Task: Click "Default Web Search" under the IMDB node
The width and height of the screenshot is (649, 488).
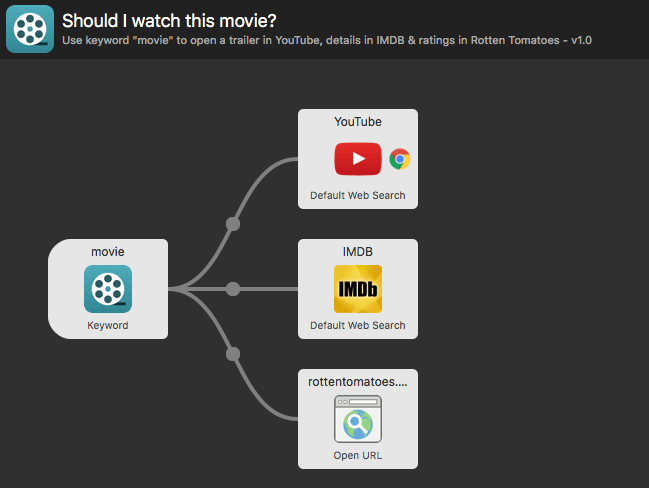Action: pos(358,325)
